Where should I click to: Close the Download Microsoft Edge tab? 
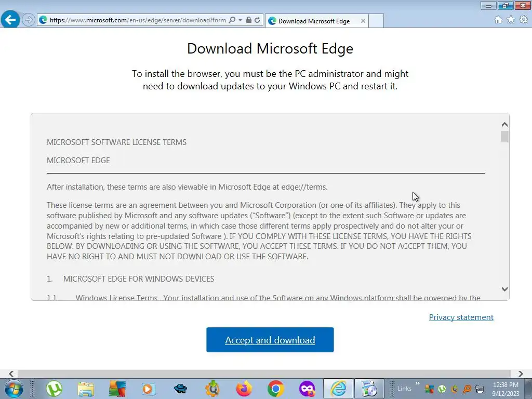(363, 21)
